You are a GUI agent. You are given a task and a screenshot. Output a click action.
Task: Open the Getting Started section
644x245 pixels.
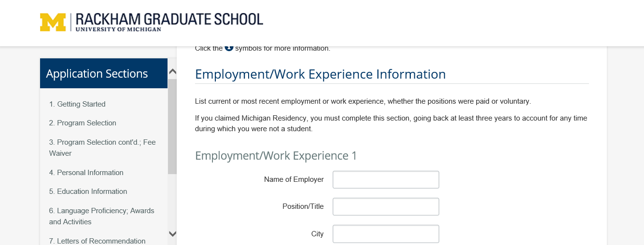(x=77, y=104)
